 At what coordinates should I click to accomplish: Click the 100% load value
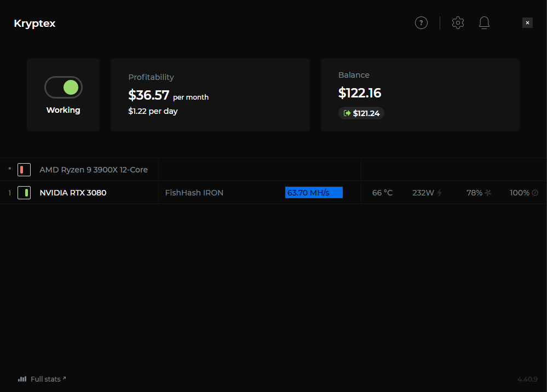(x=520, y=193)
